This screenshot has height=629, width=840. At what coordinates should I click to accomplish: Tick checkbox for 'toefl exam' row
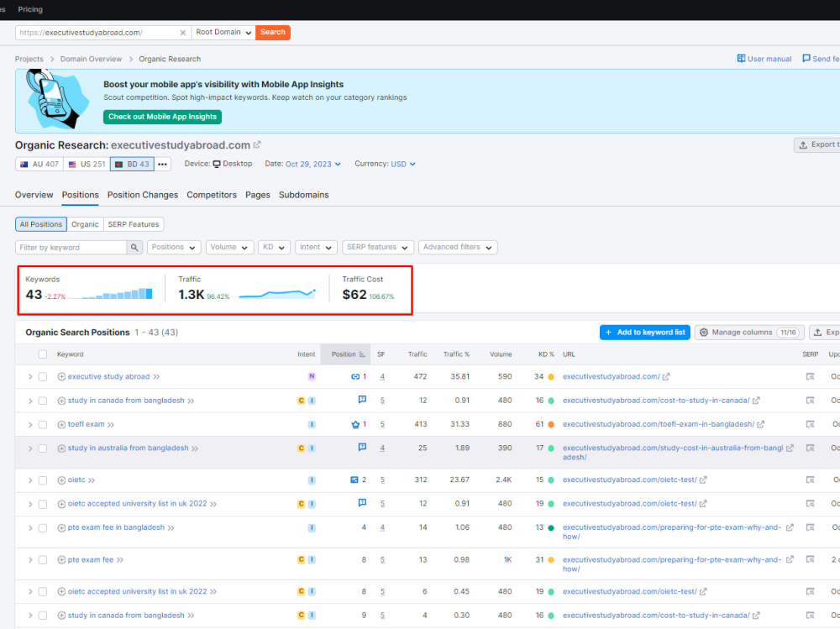pyautogui.click(x=43, y=424)
